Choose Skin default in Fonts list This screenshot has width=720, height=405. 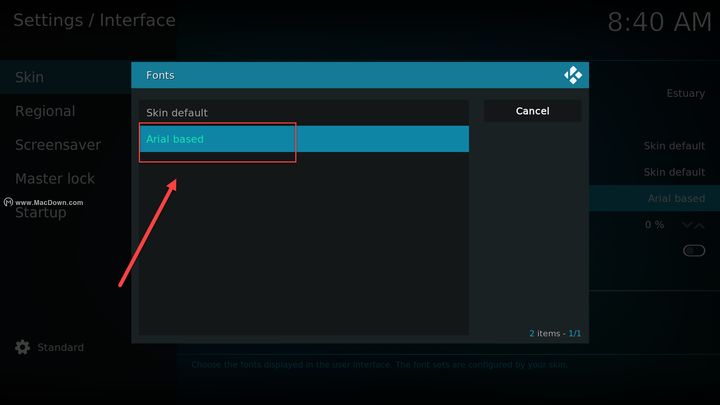click(x=304, y=112)
